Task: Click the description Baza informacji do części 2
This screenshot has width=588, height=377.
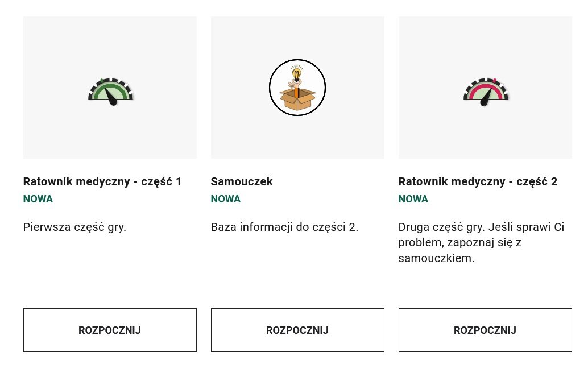Action: click(284, 227)
